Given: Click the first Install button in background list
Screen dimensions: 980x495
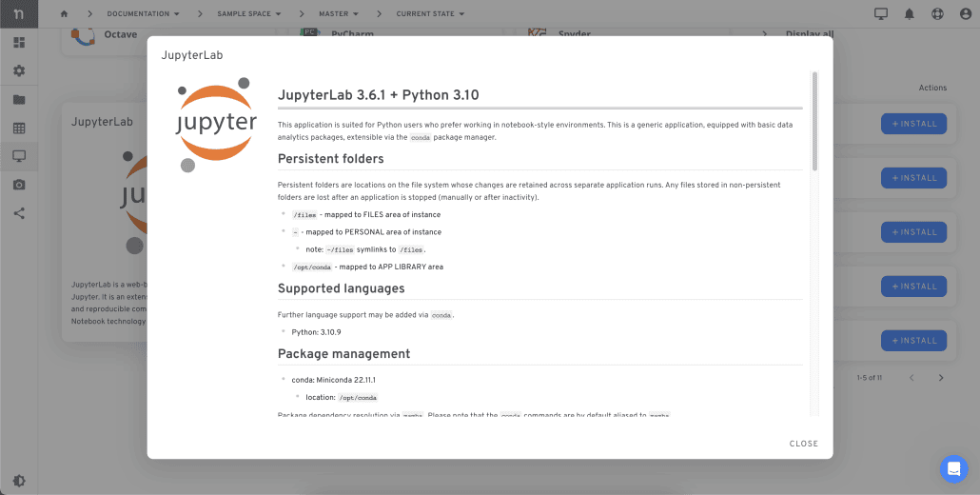Looking at the screenshot, I should (x=913, y=124).
